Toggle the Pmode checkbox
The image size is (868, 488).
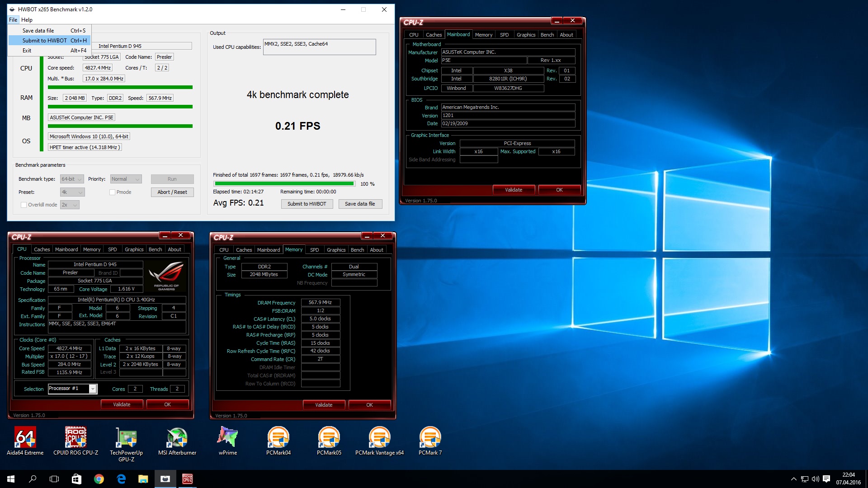(x=112, y=192)
